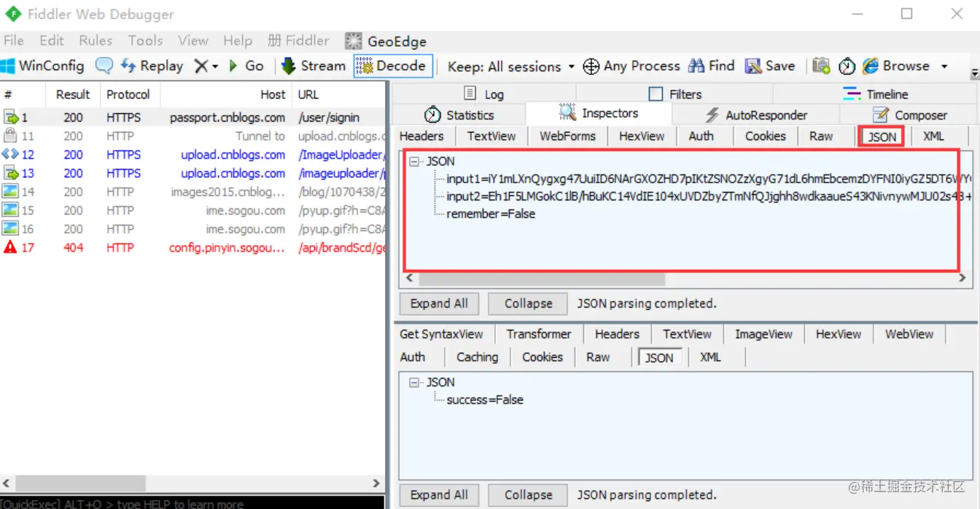Image resolution: width=980 pixels, height=509 pixels.
Task: Open response Get SyntaxView tab
Action: coord(441,334)
